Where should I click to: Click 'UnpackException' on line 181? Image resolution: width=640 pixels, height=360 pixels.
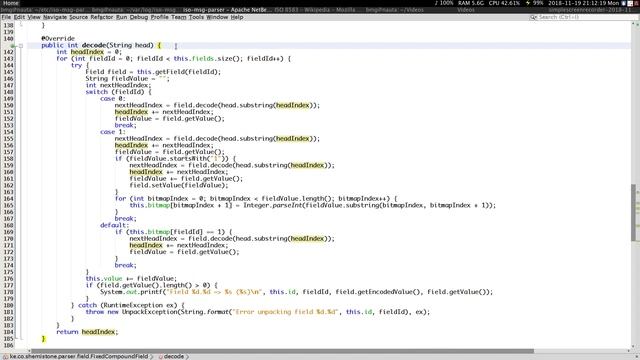click(x=149, y=312)
